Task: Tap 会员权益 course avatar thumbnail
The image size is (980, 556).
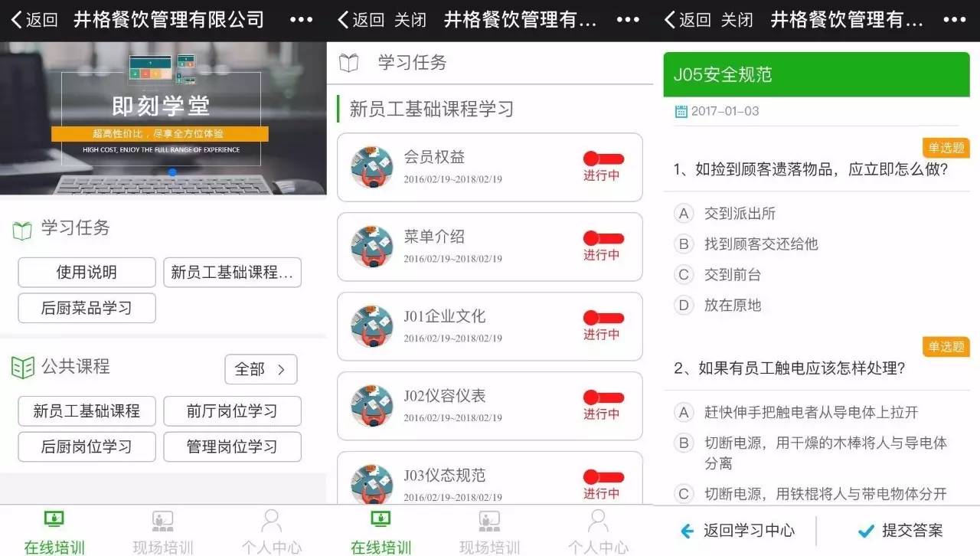Action: [371, 167]
